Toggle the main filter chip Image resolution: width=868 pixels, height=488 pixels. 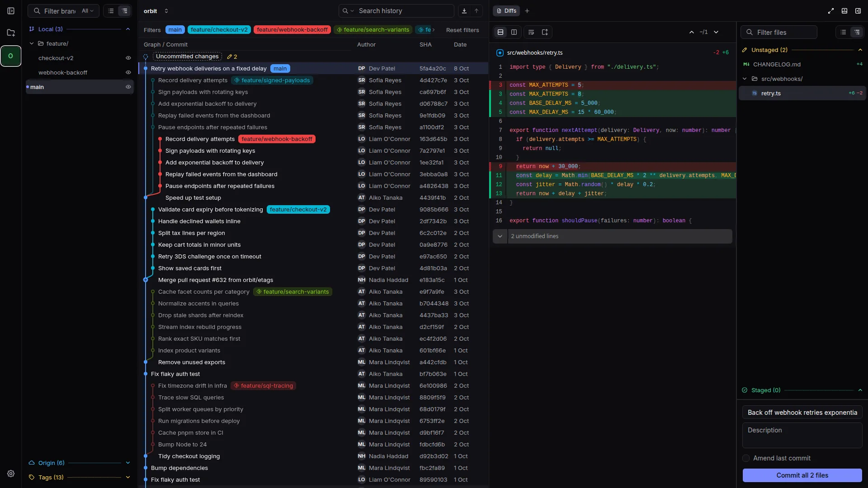click(175, 30)
